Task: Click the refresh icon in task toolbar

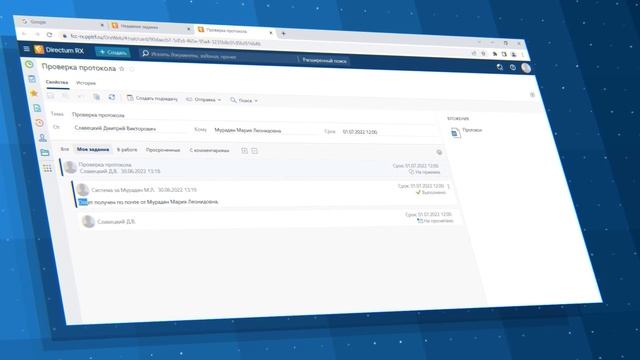Action: 111,97
